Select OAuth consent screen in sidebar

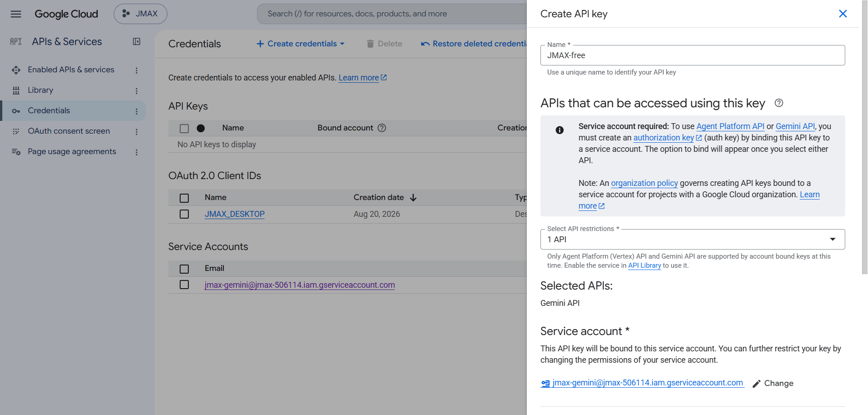point(69,131)
